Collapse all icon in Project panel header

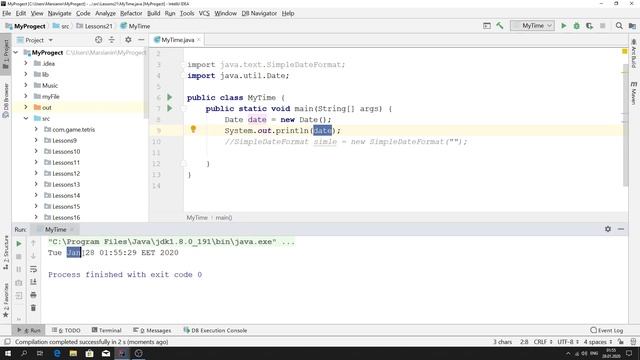coord(111,40)
